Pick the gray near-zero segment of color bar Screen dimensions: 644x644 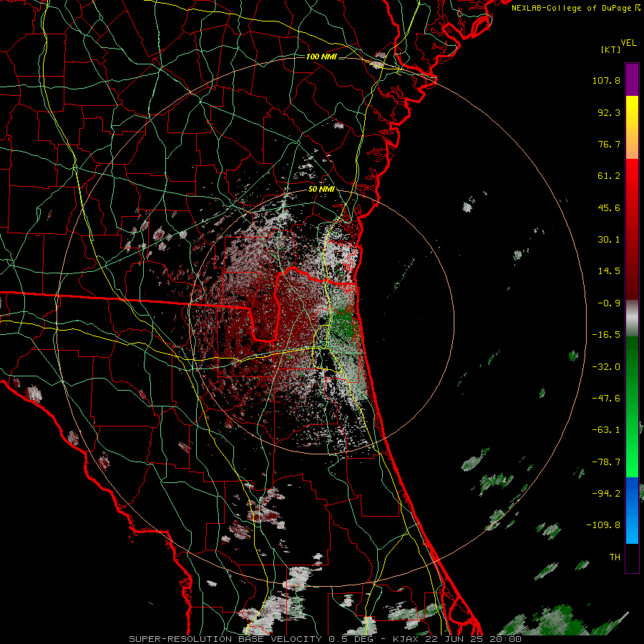632,318
